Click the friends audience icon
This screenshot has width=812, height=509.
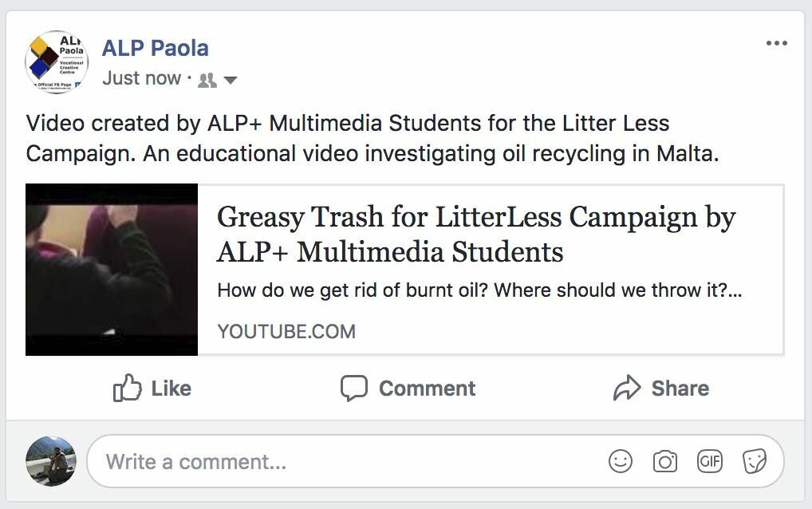pos(207,80)
